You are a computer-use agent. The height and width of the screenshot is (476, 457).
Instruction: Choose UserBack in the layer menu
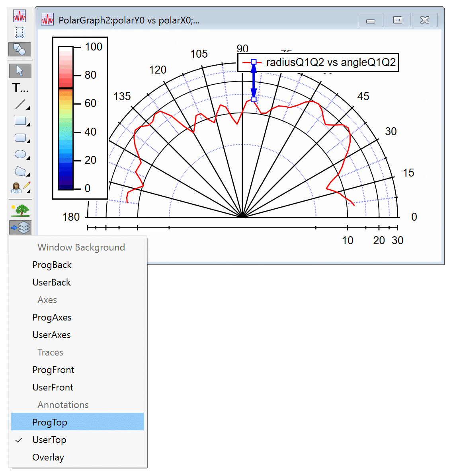(x=51, y=282)
